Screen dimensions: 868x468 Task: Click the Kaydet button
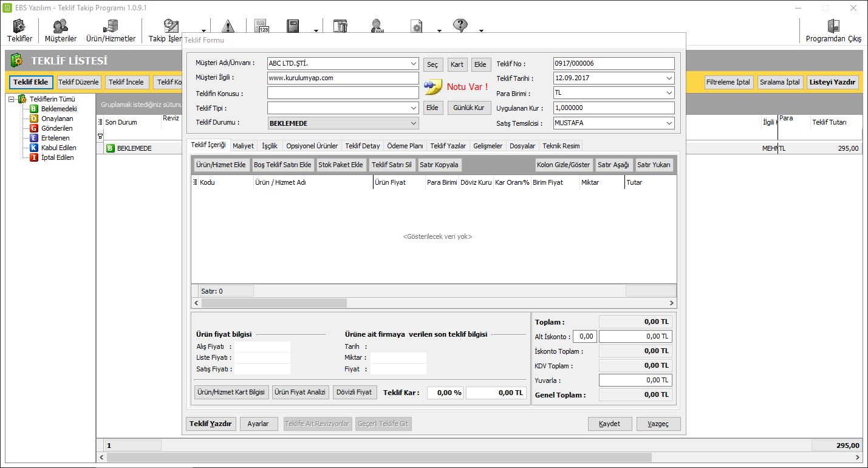point(610,424)
